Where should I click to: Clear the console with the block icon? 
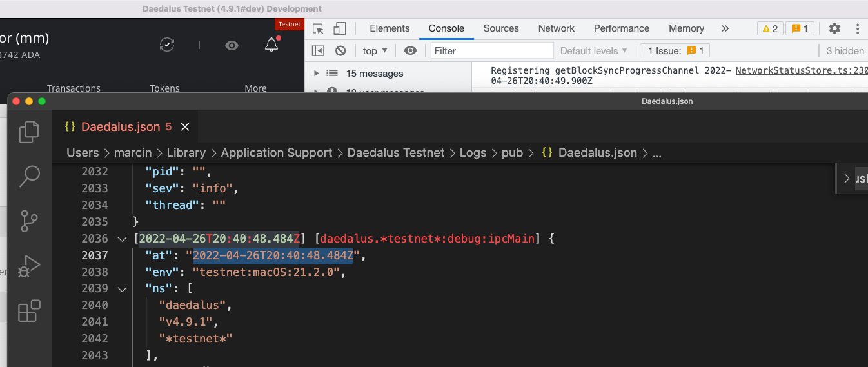coord(340,50)
